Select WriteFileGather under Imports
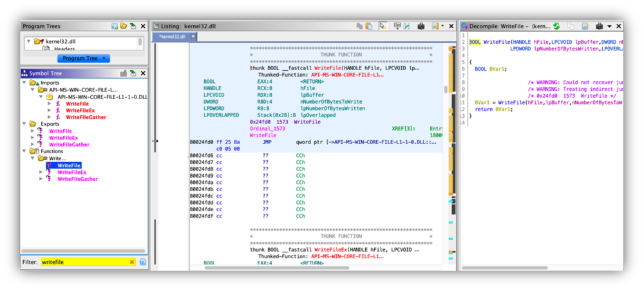Image resolution: width=644 pixels, height=291 pixels. tap(86, 117)
